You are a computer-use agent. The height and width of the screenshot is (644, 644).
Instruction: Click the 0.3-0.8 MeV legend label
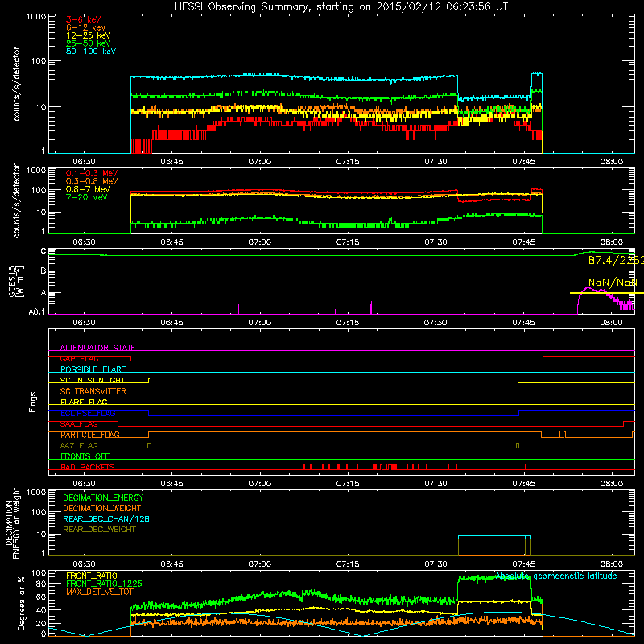(92, 181)
